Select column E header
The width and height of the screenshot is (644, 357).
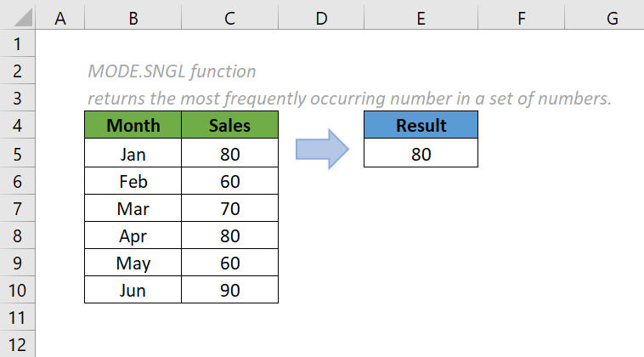[421, 17]
